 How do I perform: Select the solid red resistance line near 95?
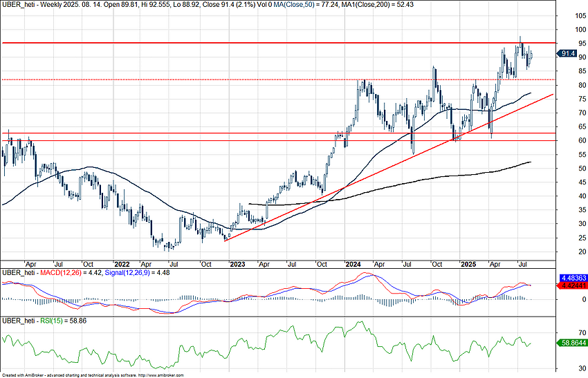point(278,43)
